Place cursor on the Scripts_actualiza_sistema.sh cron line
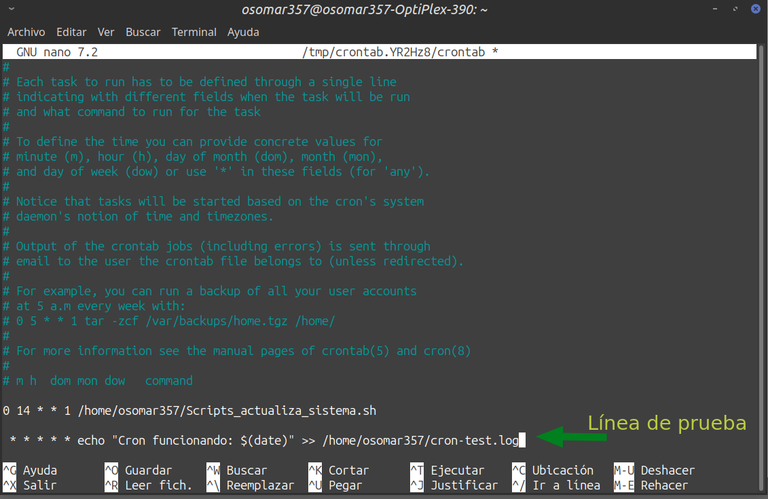 (190, 410)
